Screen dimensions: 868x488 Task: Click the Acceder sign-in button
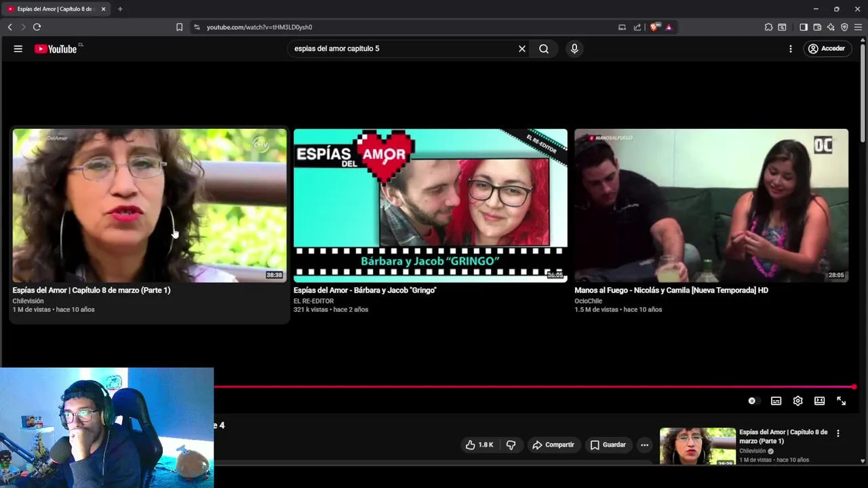[827, 49]
